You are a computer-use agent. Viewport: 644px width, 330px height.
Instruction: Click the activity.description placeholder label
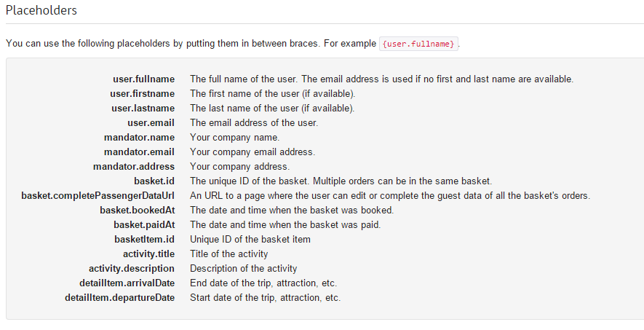[132, 269]
